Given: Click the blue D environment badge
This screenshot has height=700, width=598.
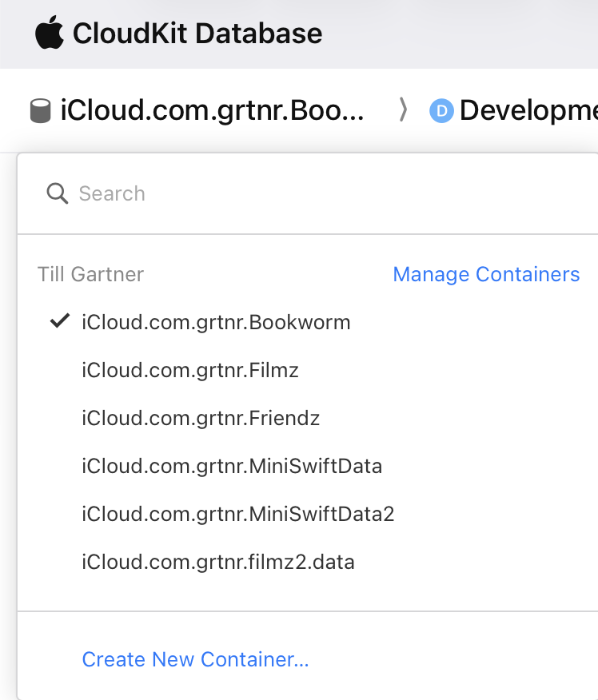Looking at the screenshot, I should [441, 110].
